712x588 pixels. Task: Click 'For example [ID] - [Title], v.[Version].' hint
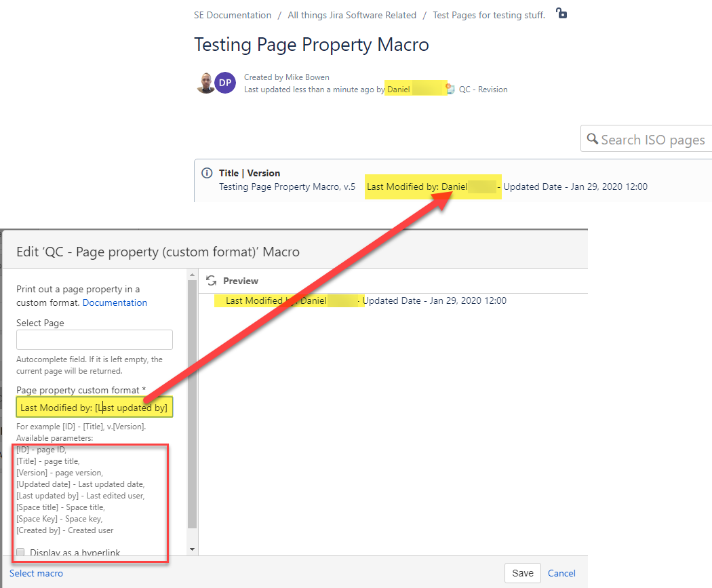point(81,427)
